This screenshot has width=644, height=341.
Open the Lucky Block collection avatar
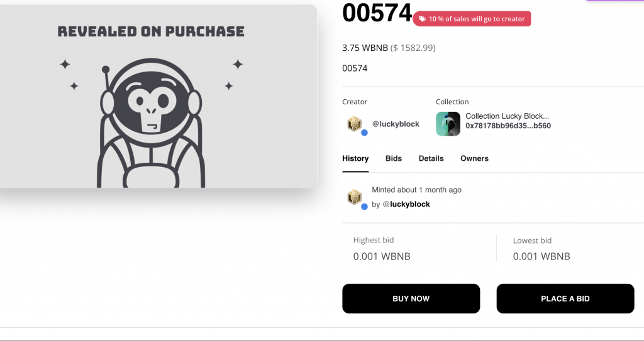[x=448, y=124]
